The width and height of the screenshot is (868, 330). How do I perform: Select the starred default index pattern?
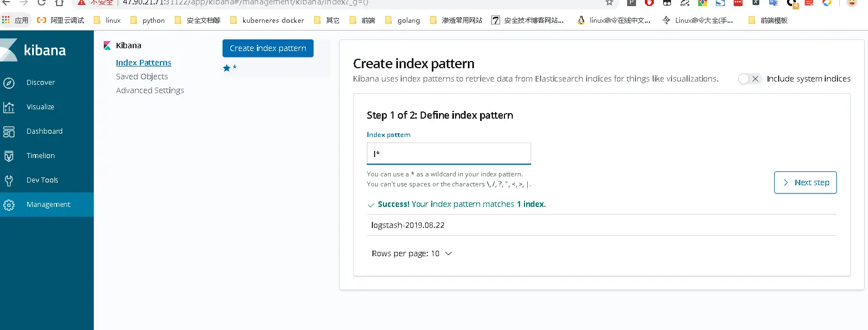point(230,68)
